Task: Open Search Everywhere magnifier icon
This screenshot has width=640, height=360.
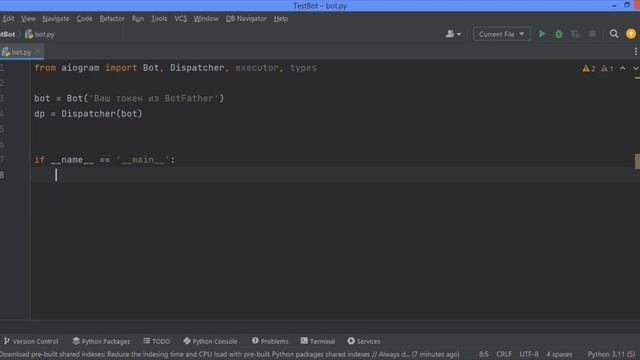Action: tap(614, 34)
